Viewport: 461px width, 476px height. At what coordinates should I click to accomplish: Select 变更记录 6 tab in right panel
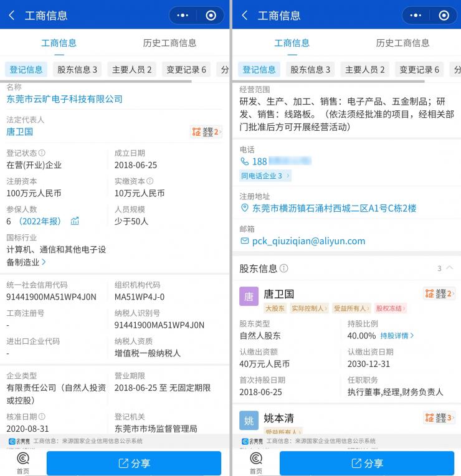(419, 69)
